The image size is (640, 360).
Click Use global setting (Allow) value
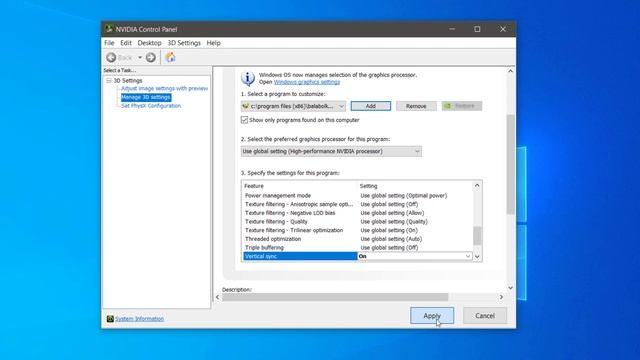(x=392, y=213)
